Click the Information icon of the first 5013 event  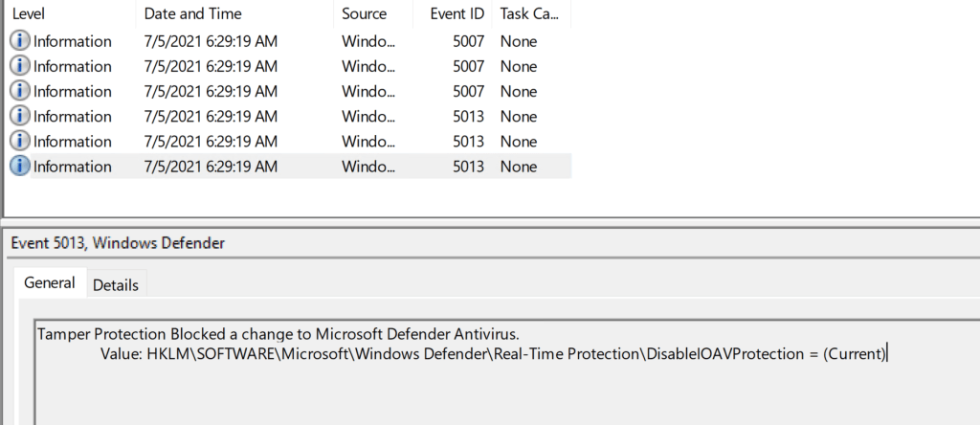20,116
